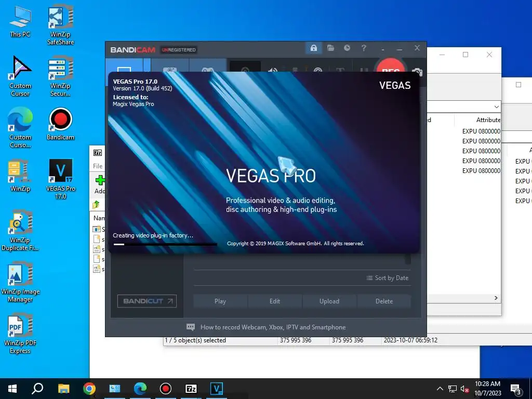Screen dimensions: 532x399
Task: Click the Attribute column header
Action: coord(488,120)
